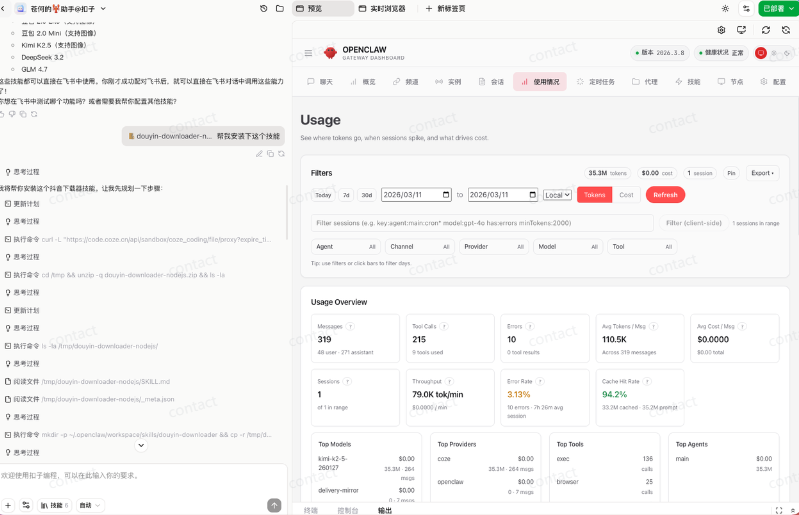Open the help icon next to Throughput
This screenshot has width=799, height=515.
click(449, 382)
